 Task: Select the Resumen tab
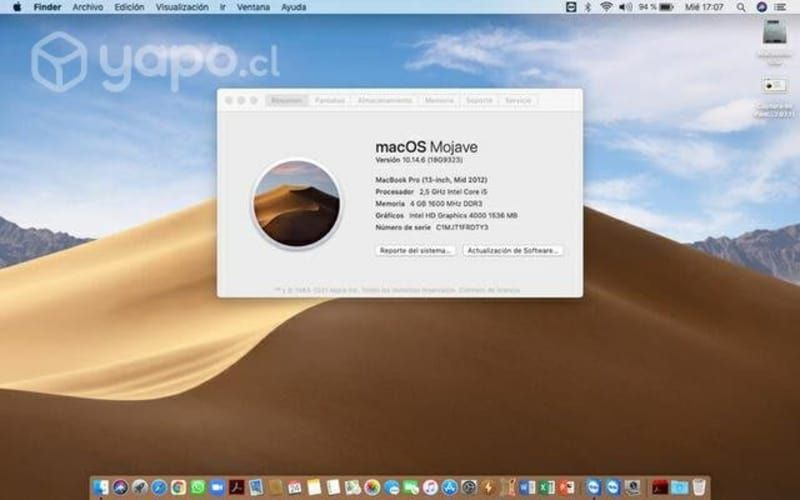[x=287, y=101]
